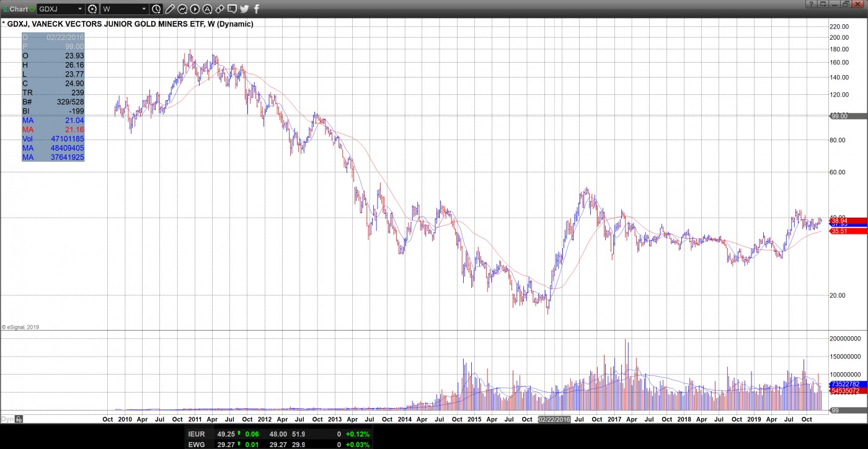Click the +0.03% change value

point(357,444)
